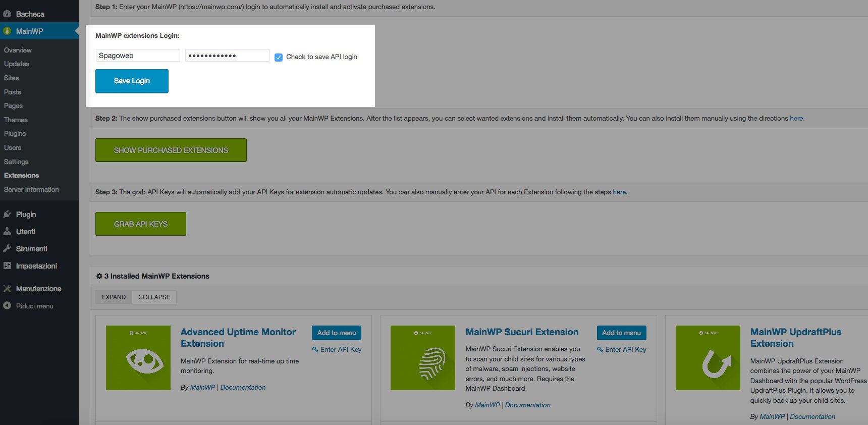Click key icon for Uptime Monitor API Key

pos(315,349)
